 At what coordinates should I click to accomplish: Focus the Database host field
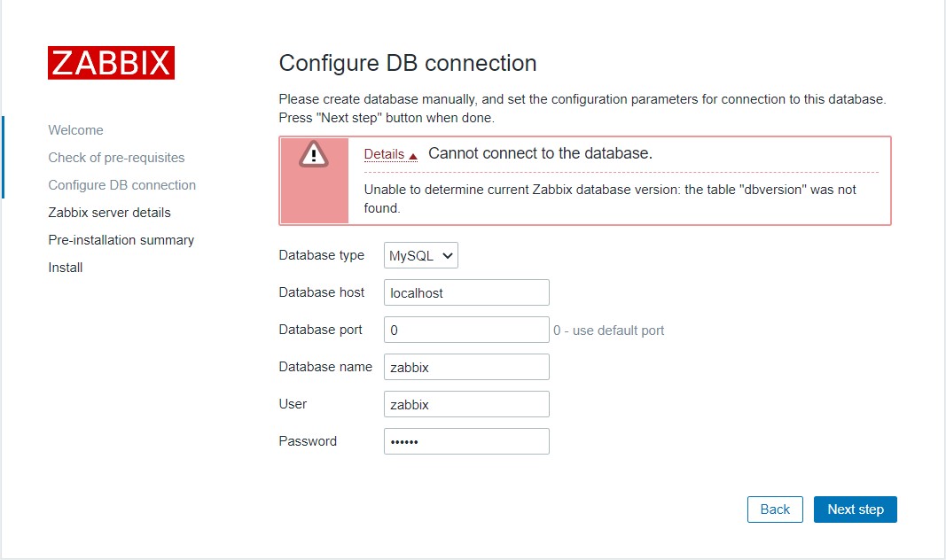[x=466, y=292]
